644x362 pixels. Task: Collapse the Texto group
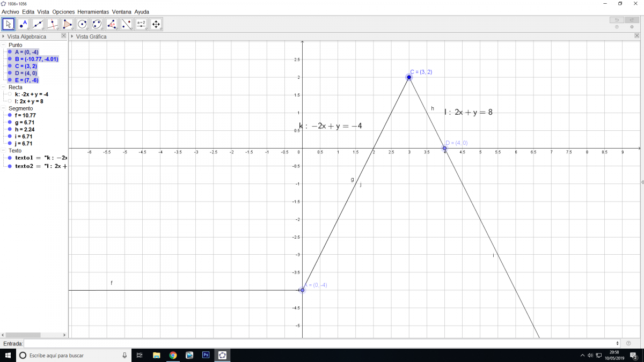coord(4,151)
